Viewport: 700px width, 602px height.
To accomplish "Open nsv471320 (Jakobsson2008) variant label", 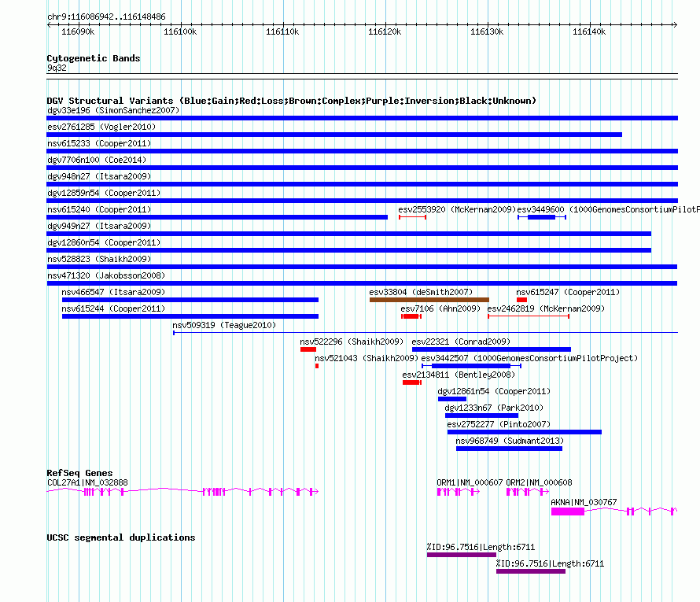I will click(106, 275).
